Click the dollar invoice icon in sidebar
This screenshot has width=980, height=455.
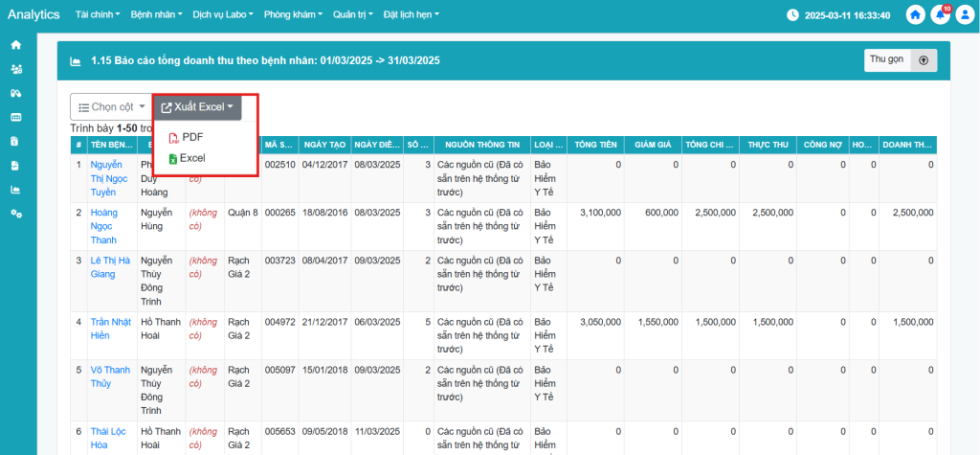coord(15,141)
